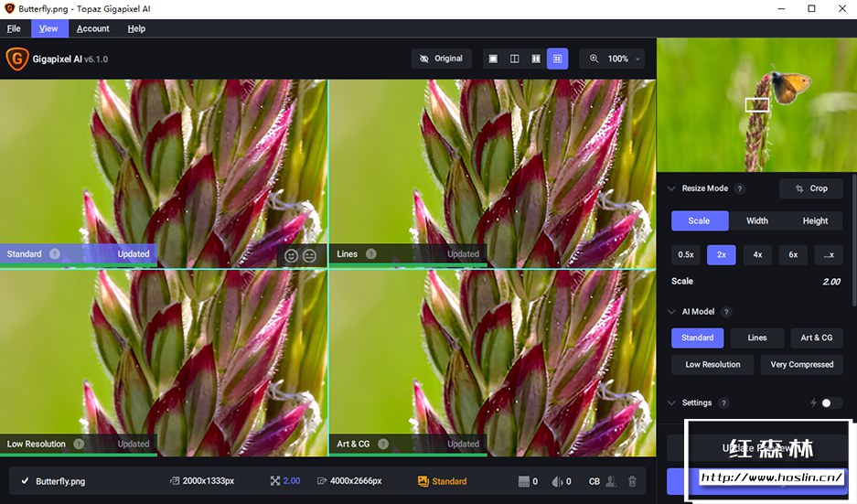The width and height of the screenshot is (857, 504).
Task: Click the Gigapixel AI logo icon
Action: point(17,59)
